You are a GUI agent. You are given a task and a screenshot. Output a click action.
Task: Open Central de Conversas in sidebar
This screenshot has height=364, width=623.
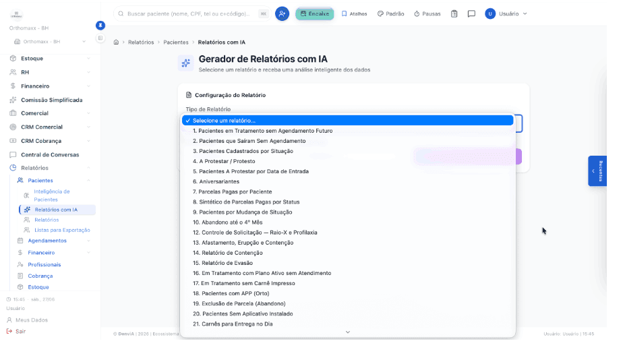tap(50, 154)
